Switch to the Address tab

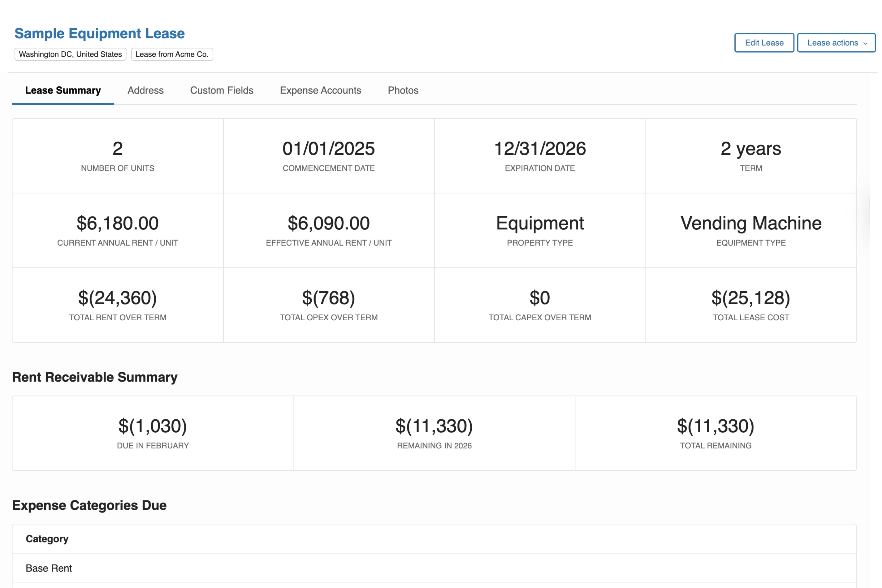click(x=145, y=90)
